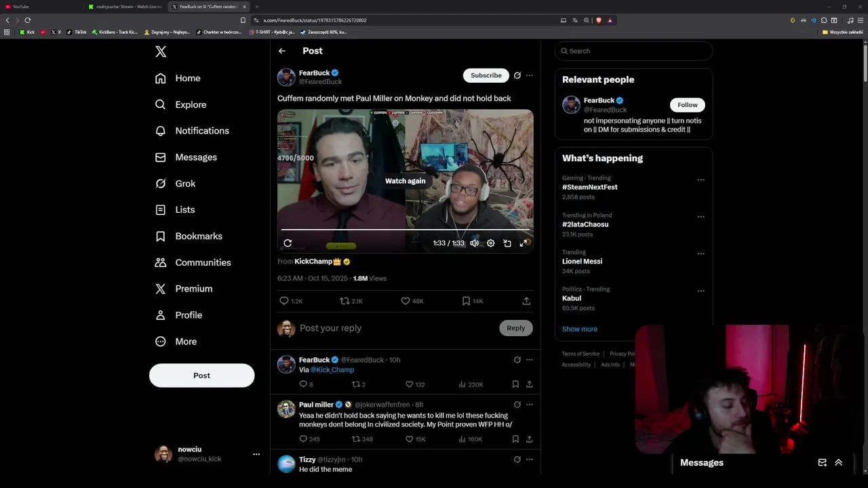Viewport: 868px width, 488px height.
Task: Click the browser address bar
Action: [x=407, y=20]
